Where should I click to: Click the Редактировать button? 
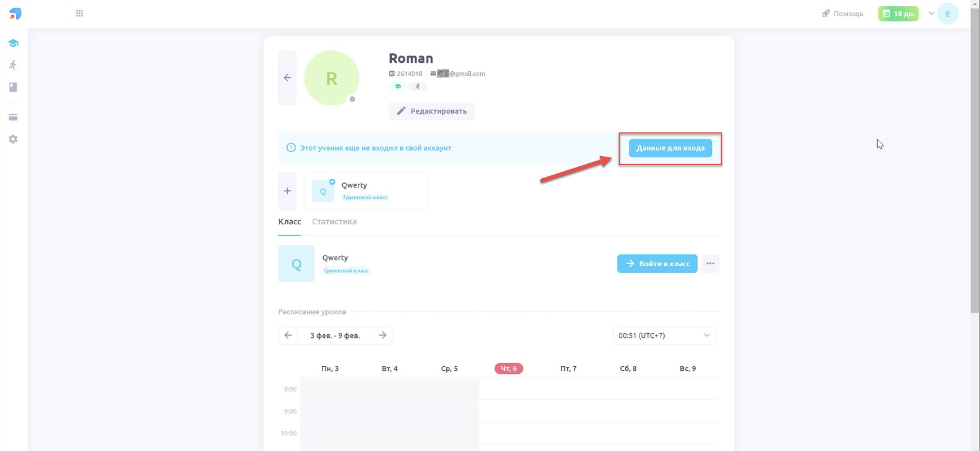tap(431, 111)
